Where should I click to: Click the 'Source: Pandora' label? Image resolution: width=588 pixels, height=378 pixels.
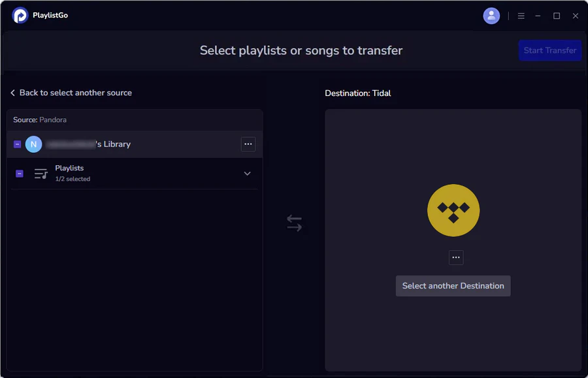click(x=40, y=120)
